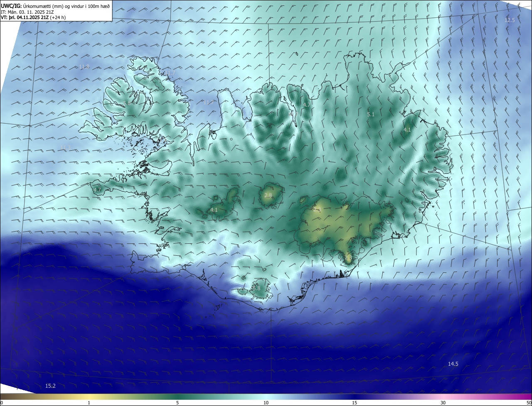The height and width of the screenshot is (406, 532).
Task: Click the 0 tick on the colour scale
Action: click(x=1, y=403)
